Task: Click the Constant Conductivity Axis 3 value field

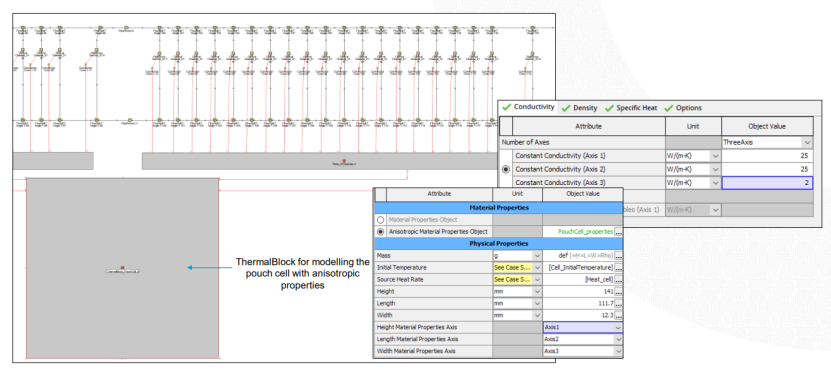Action: (767, 183)
